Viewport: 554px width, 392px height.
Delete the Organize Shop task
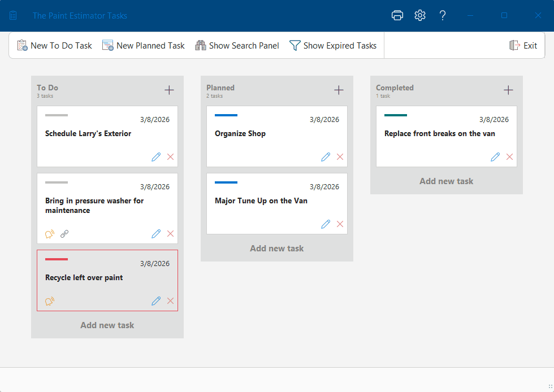[340, 157]
